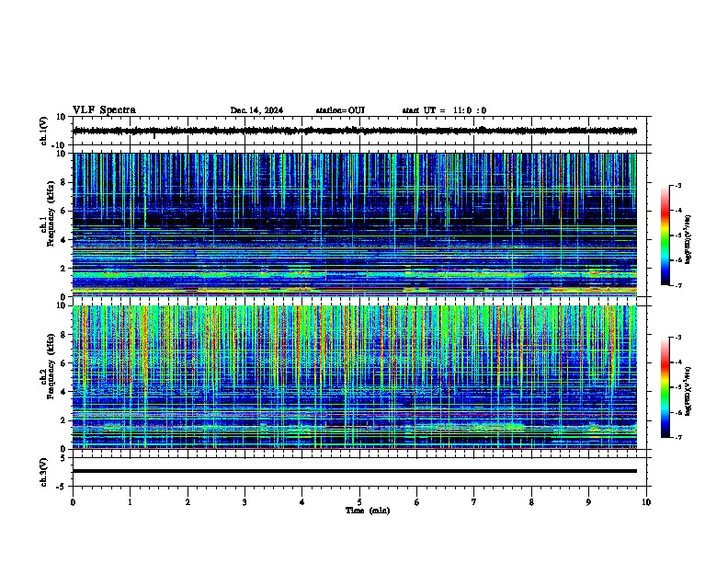Click time axis tick label "0"
Image resolution: width=728 pixels, height=563 pixels.
tap(73, 502)
